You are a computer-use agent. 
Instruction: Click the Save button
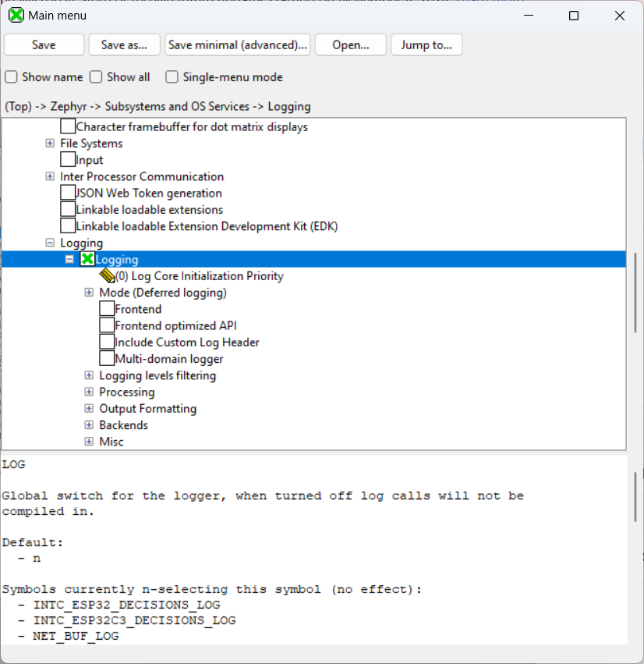(44, 45)
